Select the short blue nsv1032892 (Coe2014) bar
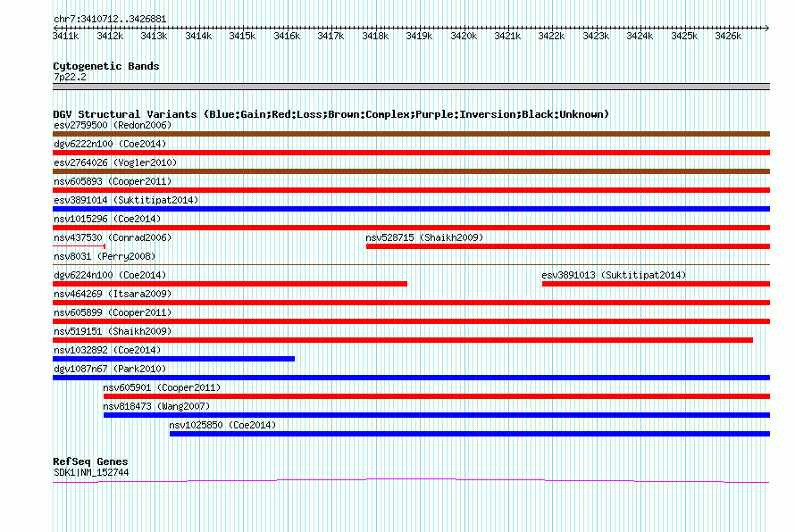795x532 pixels. tap(173, 359)
